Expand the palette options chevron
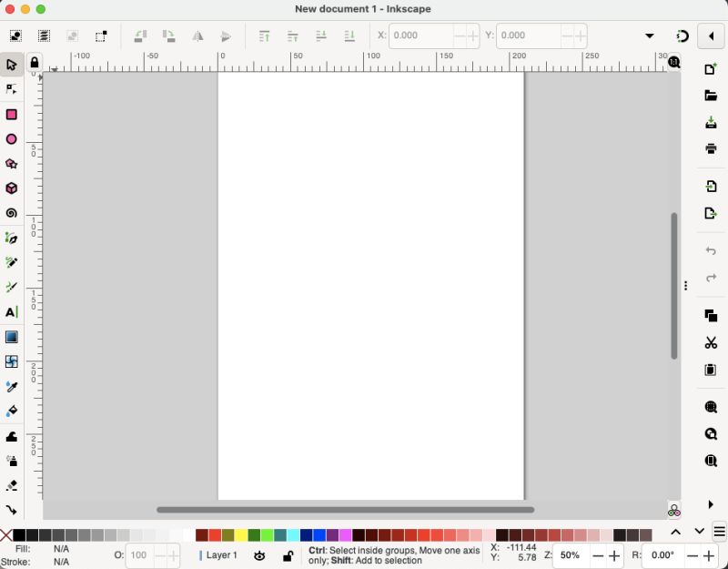 tap(675, 531)
